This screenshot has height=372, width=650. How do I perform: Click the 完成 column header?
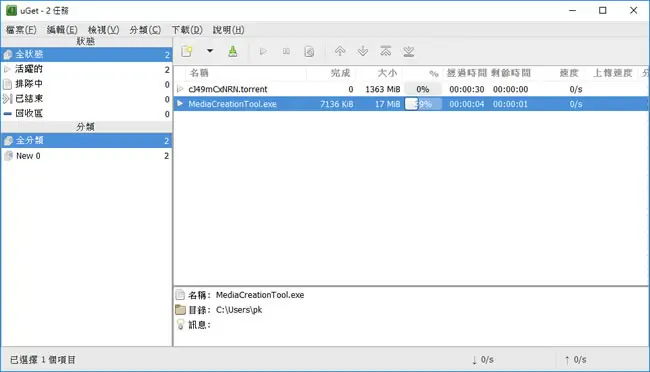pyautogui.click(x=331, y=73)
